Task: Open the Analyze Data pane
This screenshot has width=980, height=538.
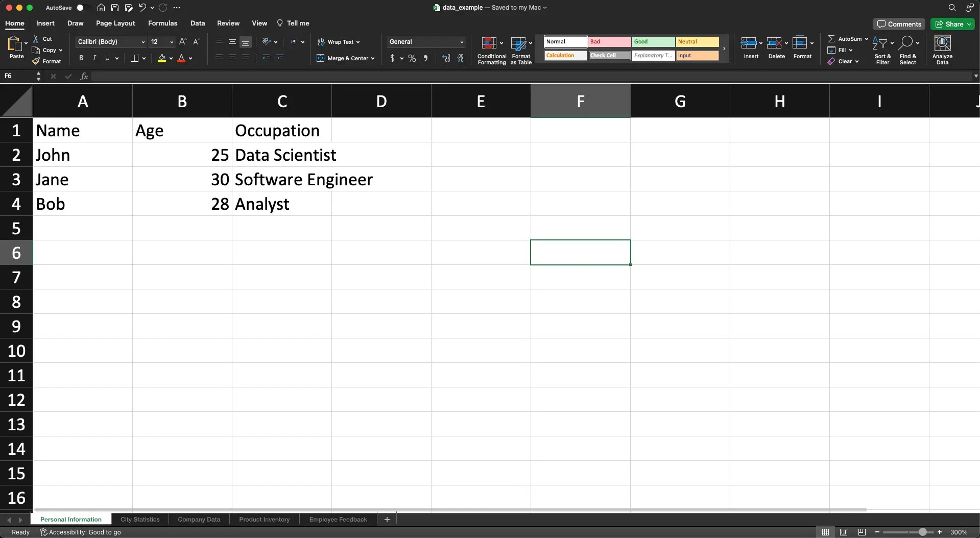Action: click(x=942, y=49)
